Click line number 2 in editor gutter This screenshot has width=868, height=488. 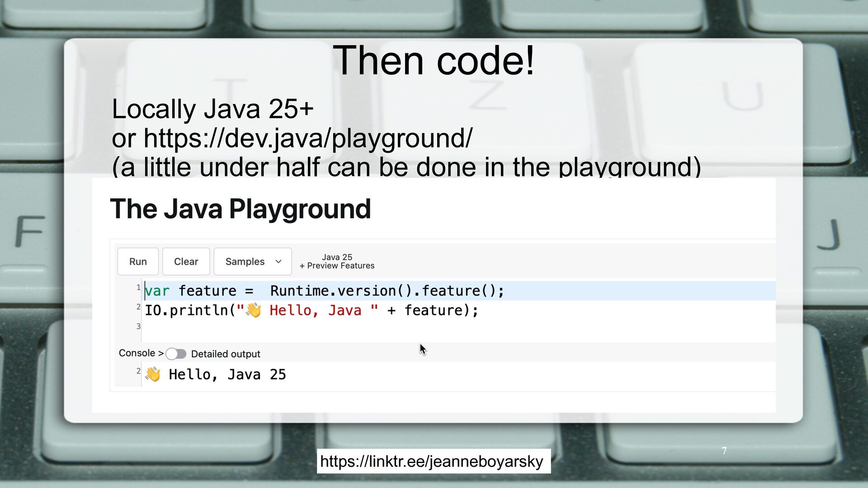pyautogui.click(x=138, y=307)
